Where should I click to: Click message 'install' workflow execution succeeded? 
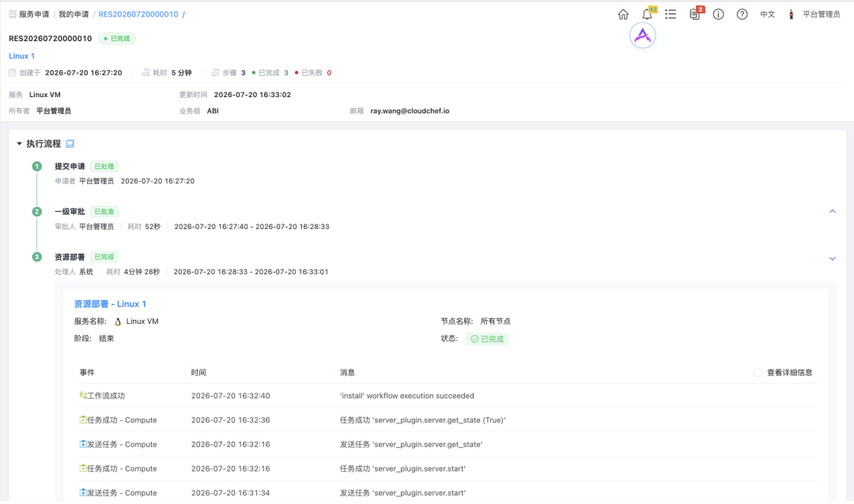point(407,396)
